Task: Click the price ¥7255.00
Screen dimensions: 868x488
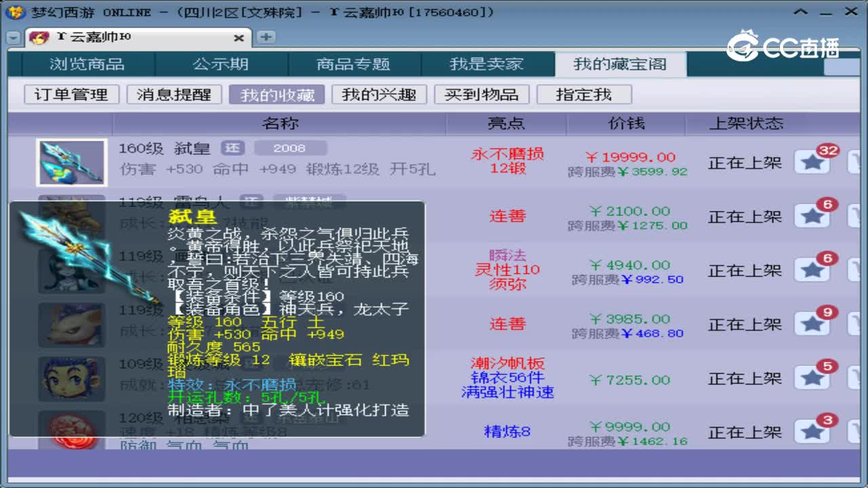Action: click(x=630, y=380)
